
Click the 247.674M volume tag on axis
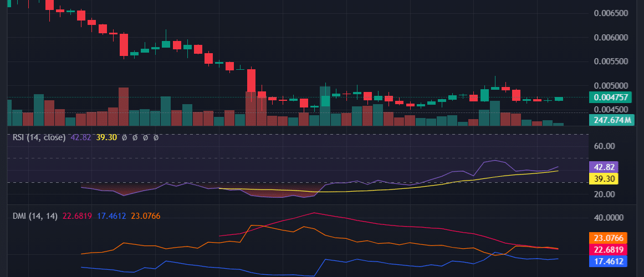pyautogui.click(x=611, y=120)
